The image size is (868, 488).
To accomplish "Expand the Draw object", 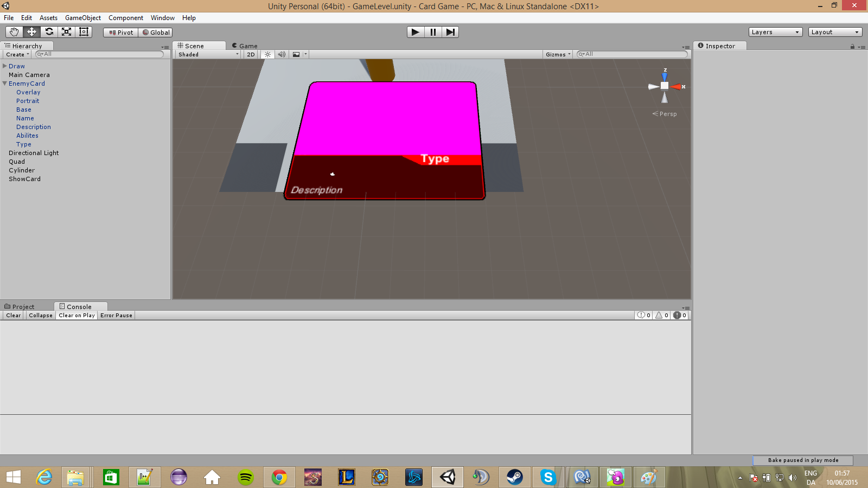I will 5,66.
